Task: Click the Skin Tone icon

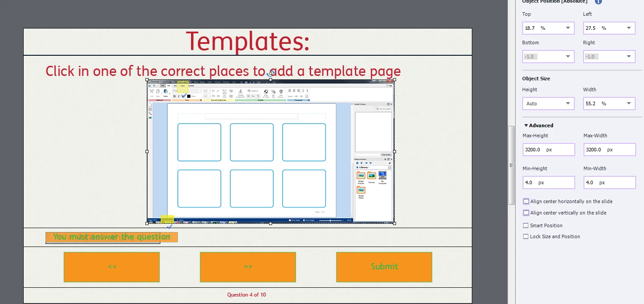Action: (273, 92)
